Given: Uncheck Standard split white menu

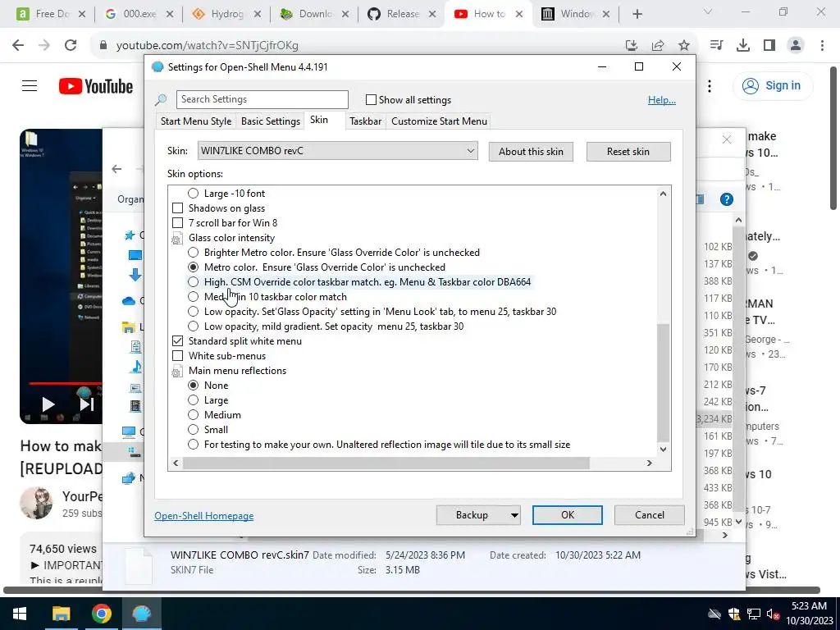Looking at the screenshot, I should [177, 340].
